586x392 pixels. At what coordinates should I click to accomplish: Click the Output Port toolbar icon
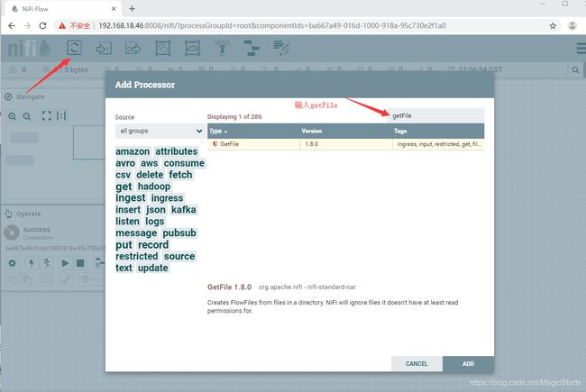tap(133, 48)
